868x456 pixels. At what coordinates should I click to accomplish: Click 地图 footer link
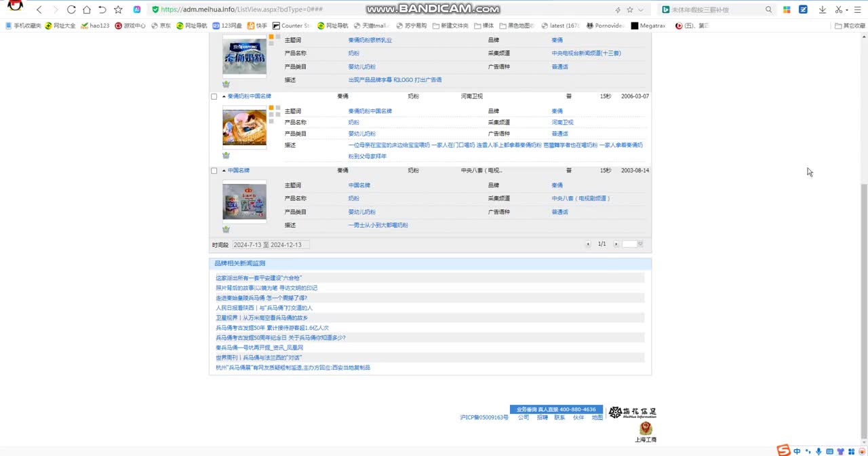click(597, 417)
